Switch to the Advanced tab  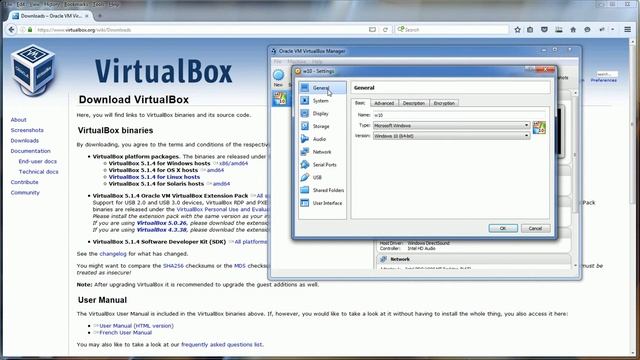pos(384,103)
